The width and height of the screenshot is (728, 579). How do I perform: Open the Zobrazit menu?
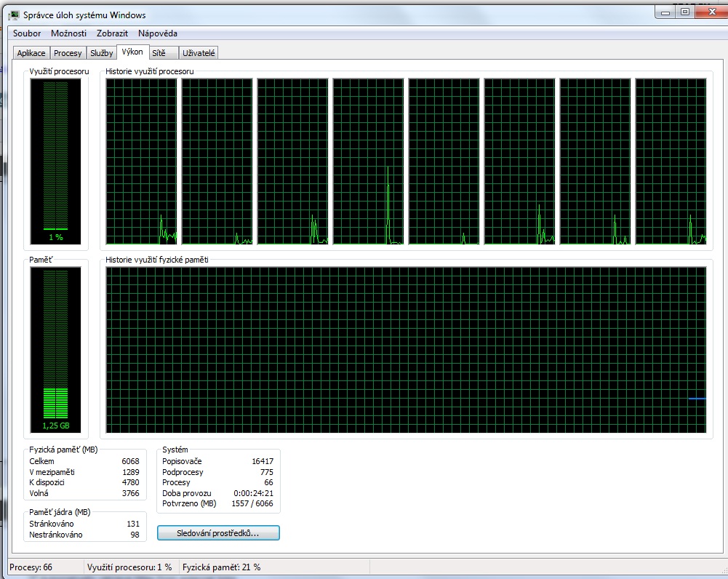(x=112, y=33)
